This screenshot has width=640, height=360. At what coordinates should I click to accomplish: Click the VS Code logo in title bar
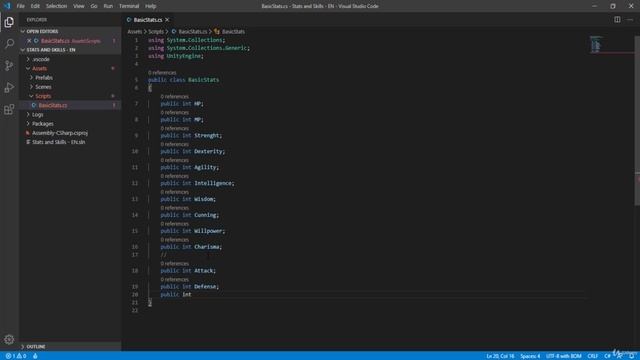[7, 6]
